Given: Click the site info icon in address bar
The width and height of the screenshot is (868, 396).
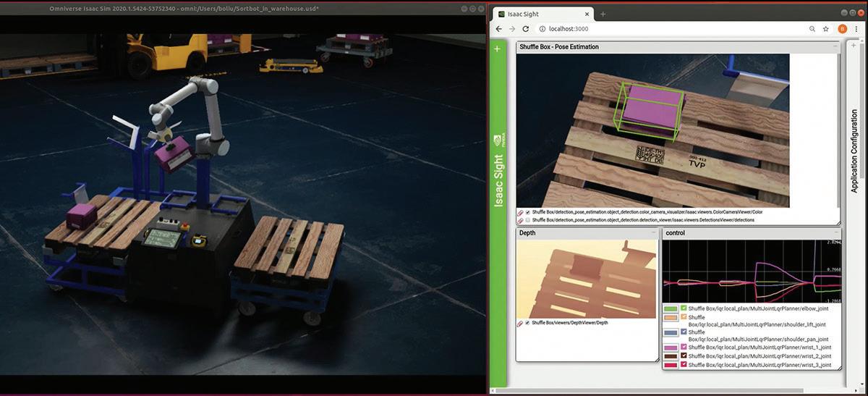Looking at the screenshot, I should click(x=542, y=28).
